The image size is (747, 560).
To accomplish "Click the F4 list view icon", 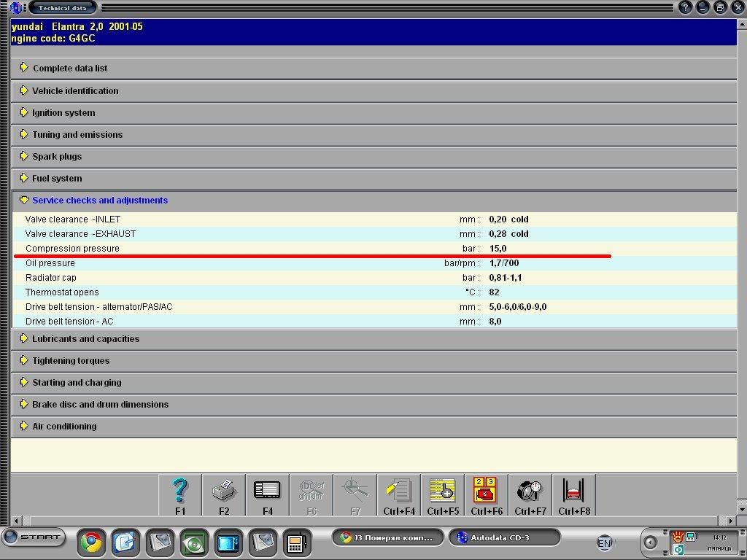I will pyautogui.click(x=268, y=495).
